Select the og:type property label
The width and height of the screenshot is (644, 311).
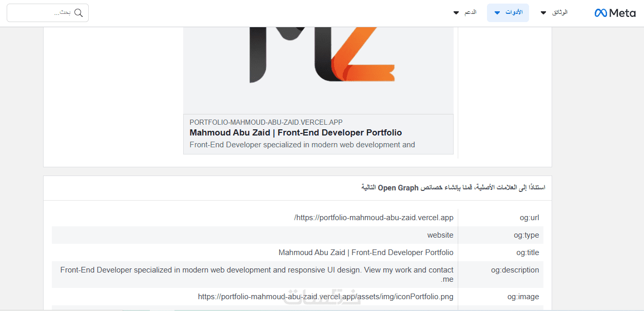(528, 235)
